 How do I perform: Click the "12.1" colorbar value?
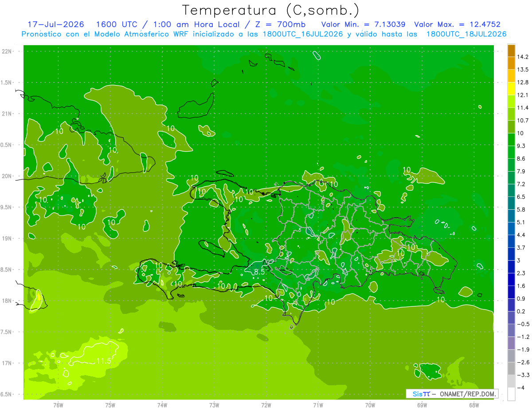tap(523, 95)
